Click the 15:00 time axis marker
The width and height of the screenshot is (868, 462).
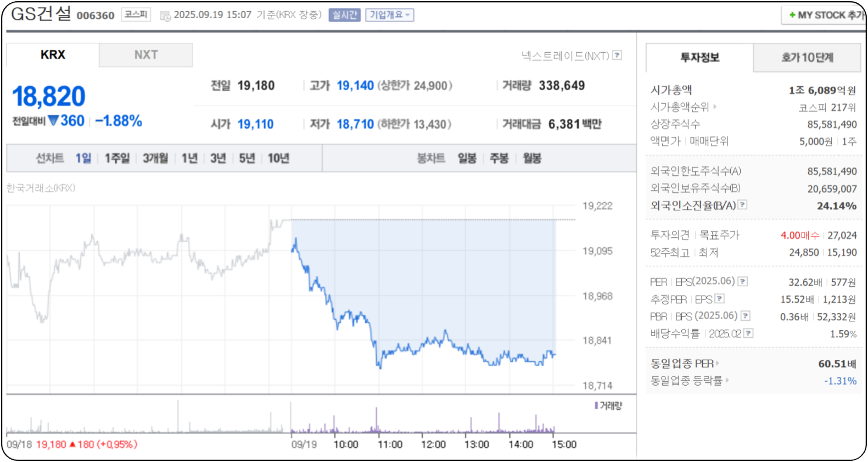564,444
